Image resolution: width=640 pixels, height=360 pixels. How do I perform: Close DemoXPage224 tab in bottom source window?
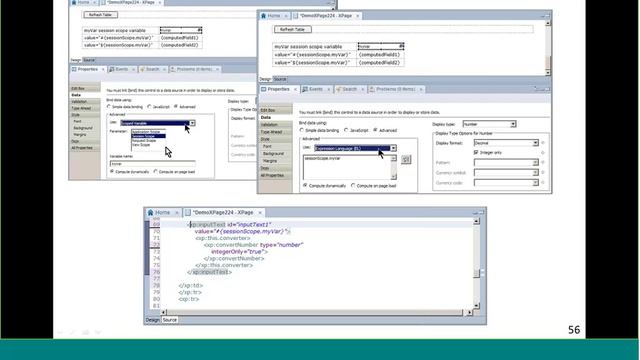tap(260, 213)
